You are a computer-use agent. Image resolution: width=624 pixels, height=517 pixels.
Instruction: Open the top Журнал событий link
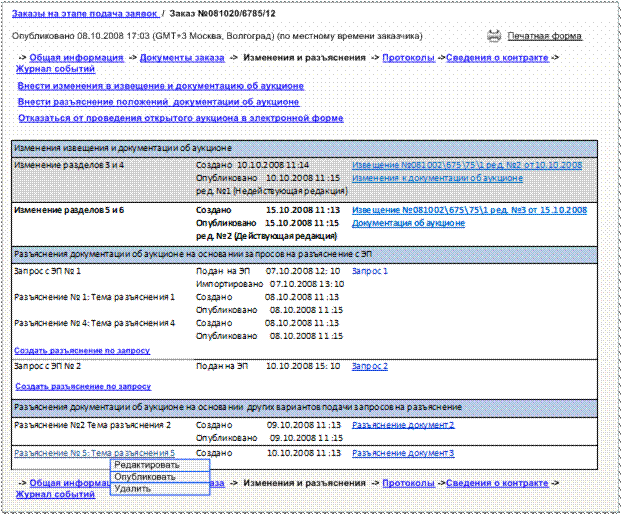click(55, 69)
